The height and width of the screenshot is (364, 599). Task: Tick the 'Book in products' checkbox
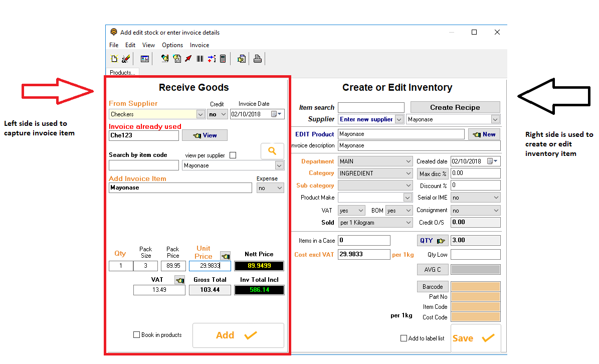137,335
